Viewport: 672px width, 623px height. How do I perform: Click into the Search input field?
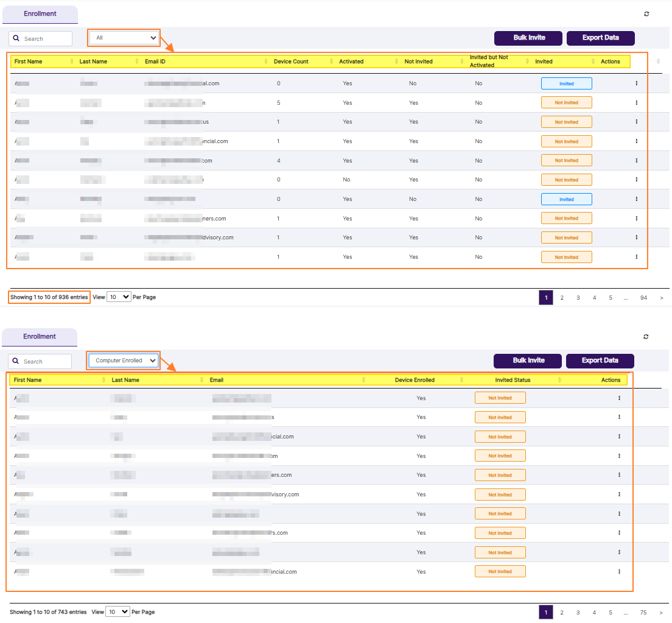coord(43,38)
